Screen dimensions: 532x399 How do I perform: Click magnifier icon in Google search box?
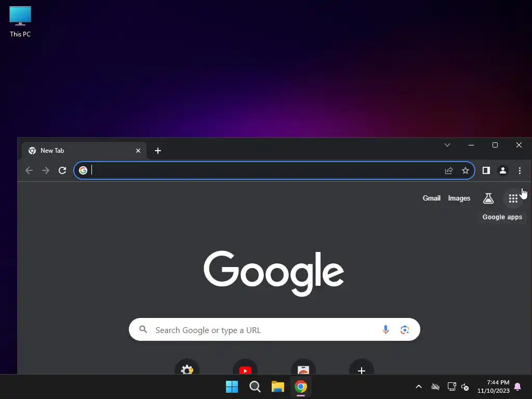pos(143,329)
